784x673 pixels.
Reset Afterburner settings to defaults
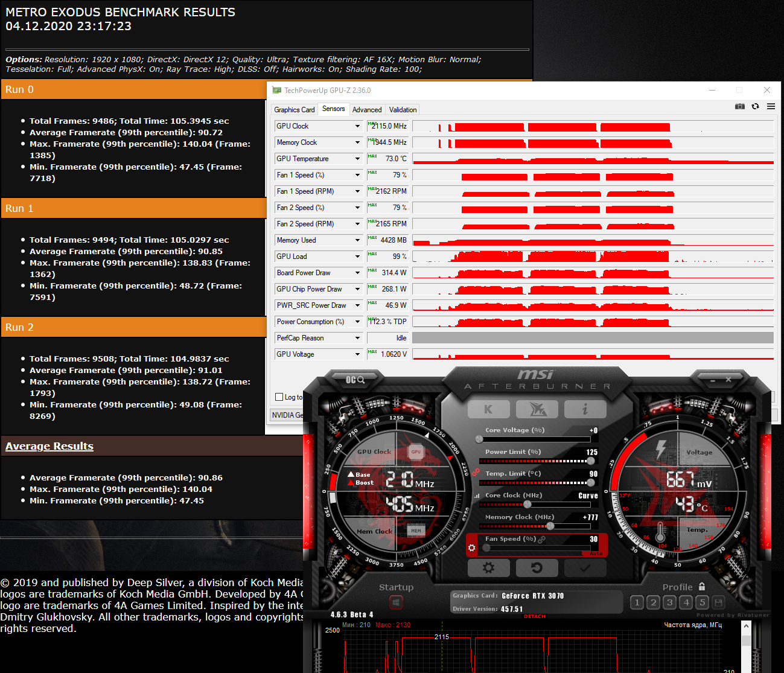point(537,568)
